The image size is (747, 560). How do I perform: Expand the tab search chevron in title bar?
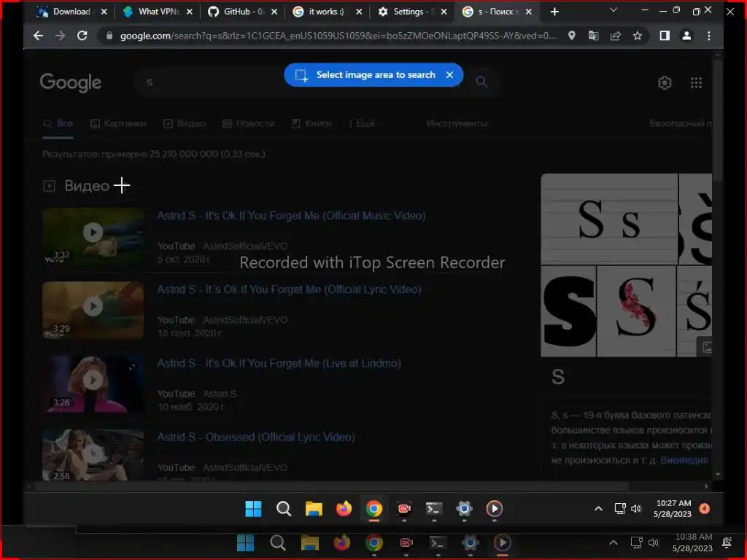click(614, 10)
